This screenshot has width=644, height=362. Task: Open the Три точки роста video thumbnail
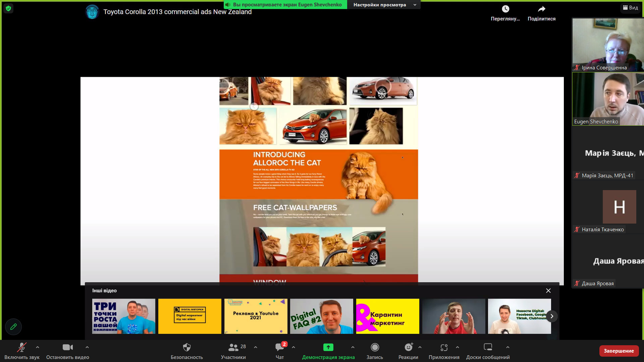click(124, 316)
